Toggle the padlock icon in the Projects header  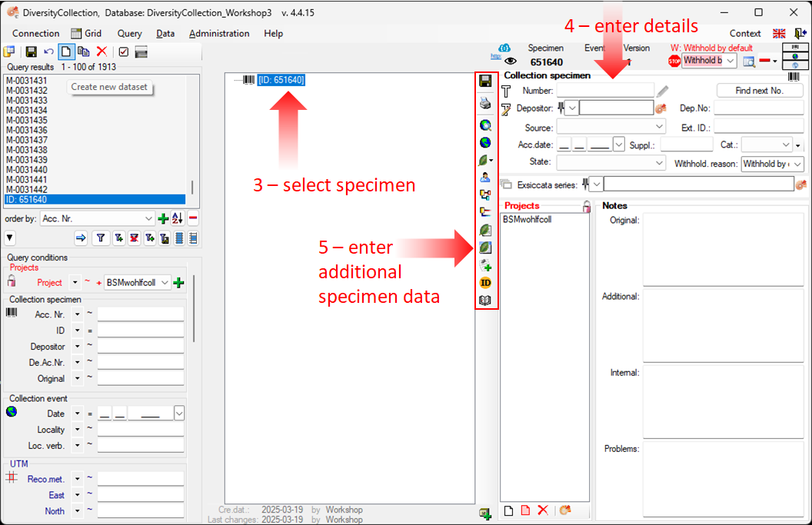[x=586, y=206]
